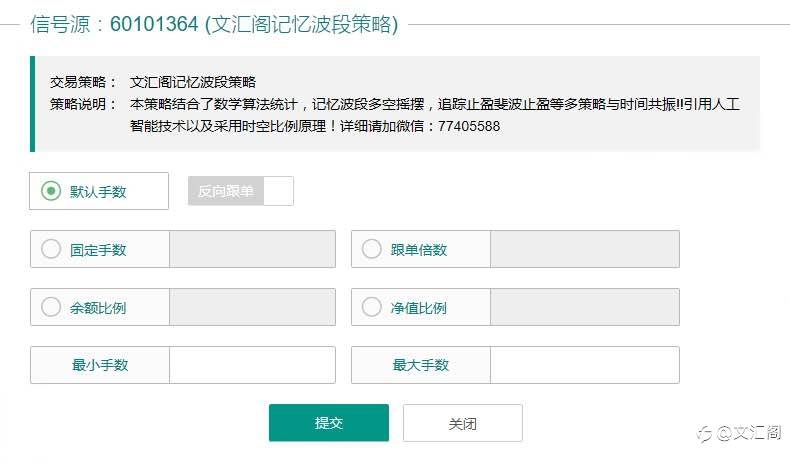Click the 默认手数 label text

tap(98, 191)
